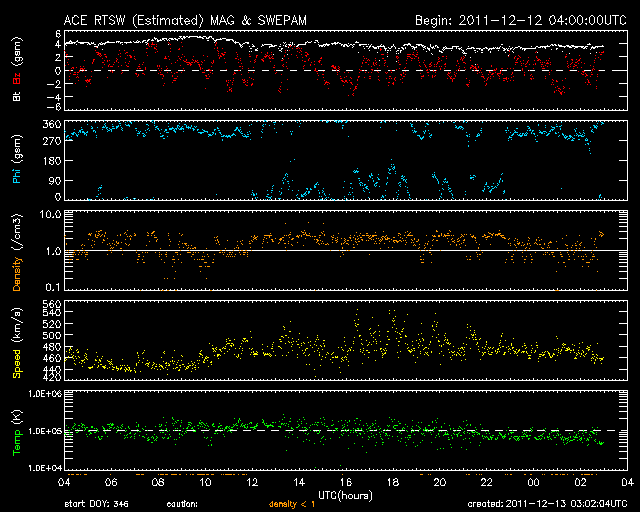Click the UTC(hours) x-axis title
The width and height of the screenshot is (640, 512).
click(x=342, y=495)
